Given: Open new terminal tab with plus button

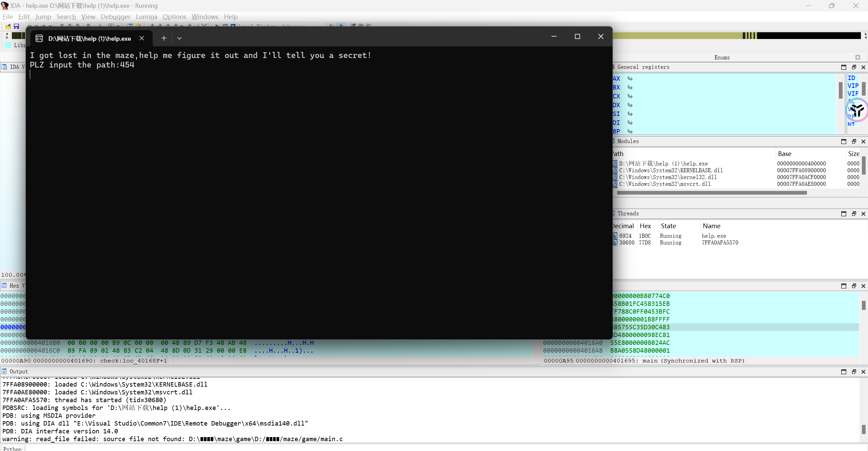Looking at the screenshot, I should click(164, 38).
